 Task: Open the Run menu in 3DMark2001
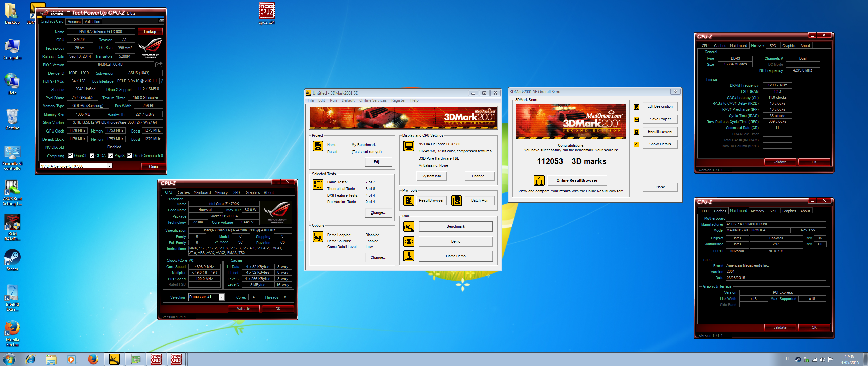tap(333, 100)
